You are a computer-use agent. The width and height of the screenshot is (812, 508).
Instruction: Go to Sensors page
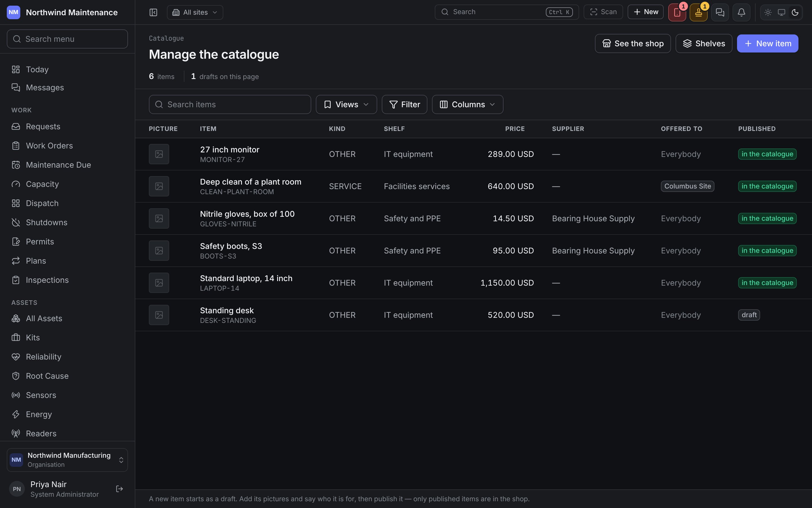click(67, 395)
